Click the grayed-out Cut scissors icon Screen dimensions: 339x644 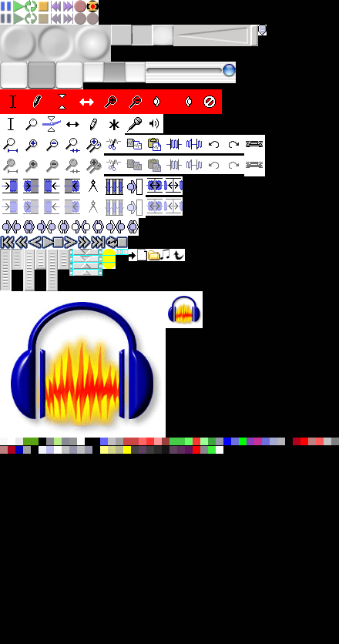point(113,165)
